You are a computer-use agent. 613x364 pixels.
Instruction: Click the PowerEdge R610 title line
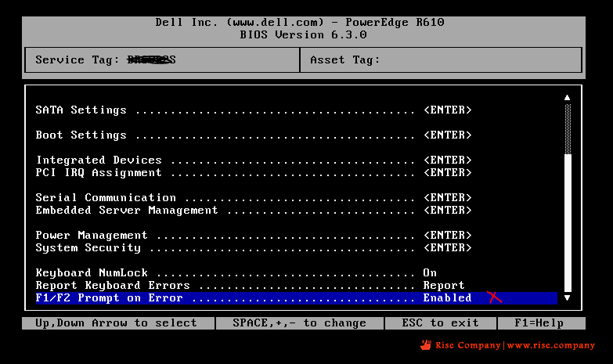[300, 23]
